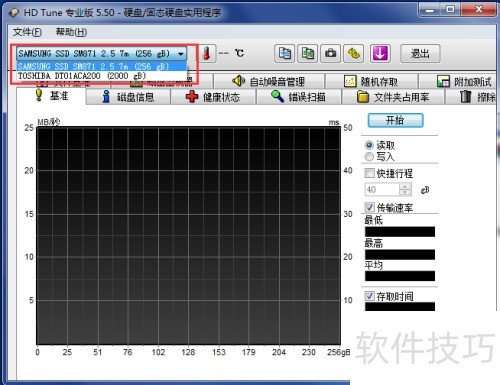Click the HD Tune title bar icon
The height and width of the screenshot is (385, 500).
[14, 13]
